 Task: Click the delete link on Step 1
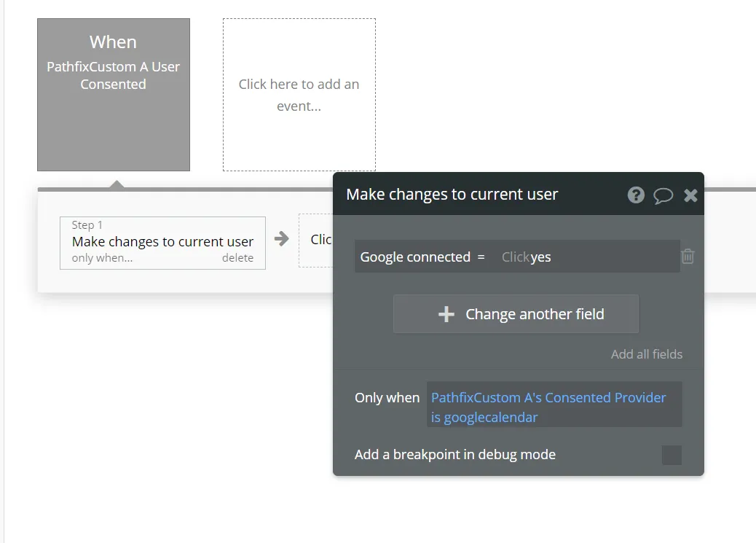point(237,258)
